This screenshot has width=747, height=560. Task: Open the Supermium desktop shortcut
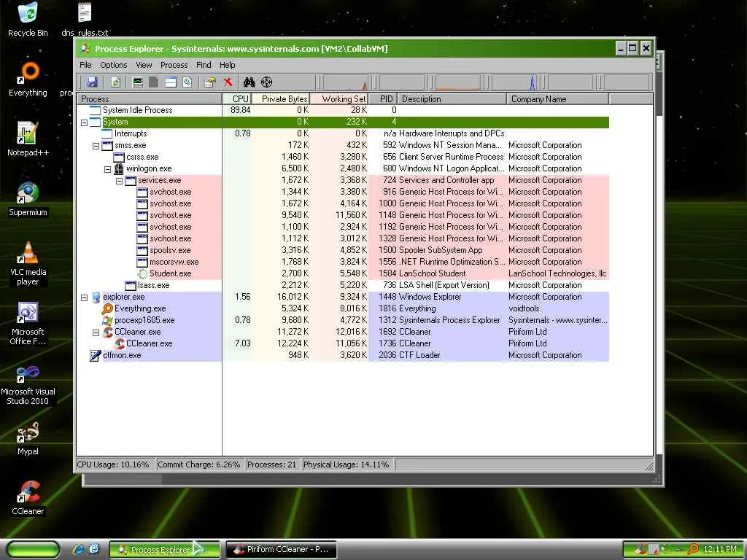pyautogui.click(x=28, y=198)
